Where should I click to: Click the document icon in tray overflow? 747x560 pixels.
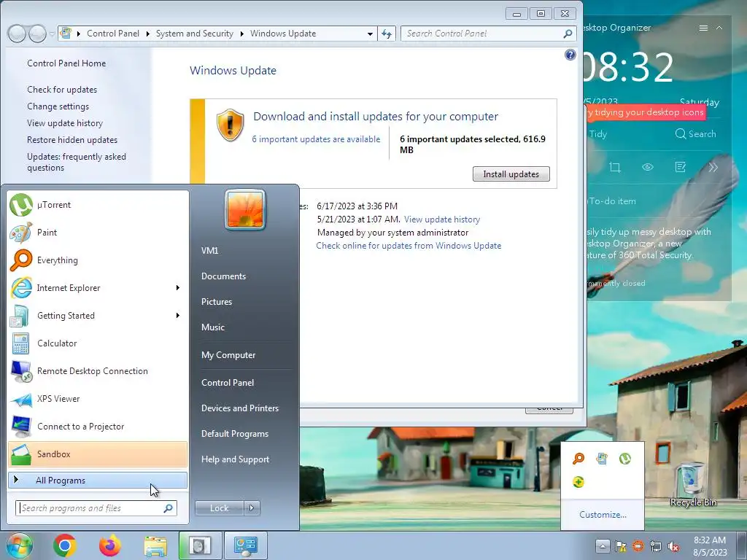coord(602,459)
